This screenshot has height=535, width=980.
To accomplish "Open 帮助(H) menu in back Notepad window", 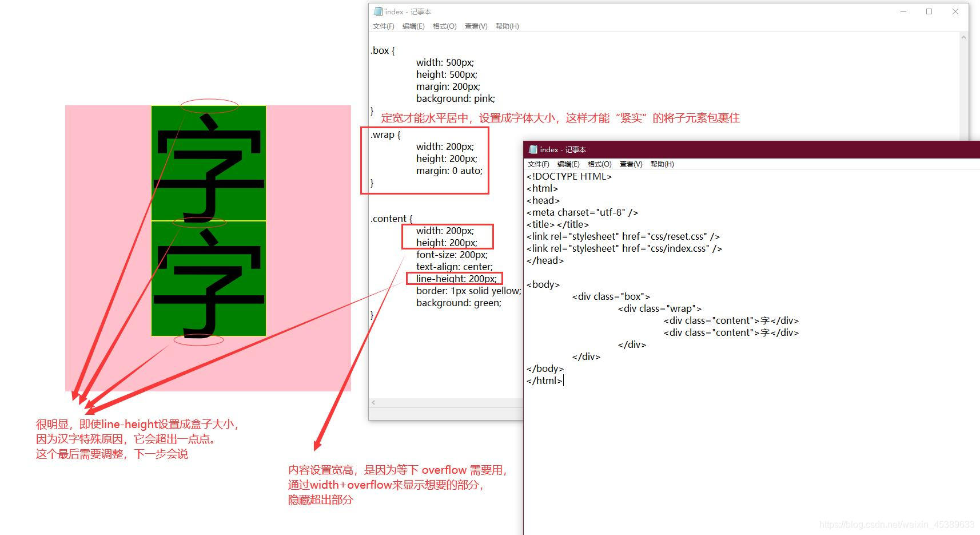I will [507, 26].
